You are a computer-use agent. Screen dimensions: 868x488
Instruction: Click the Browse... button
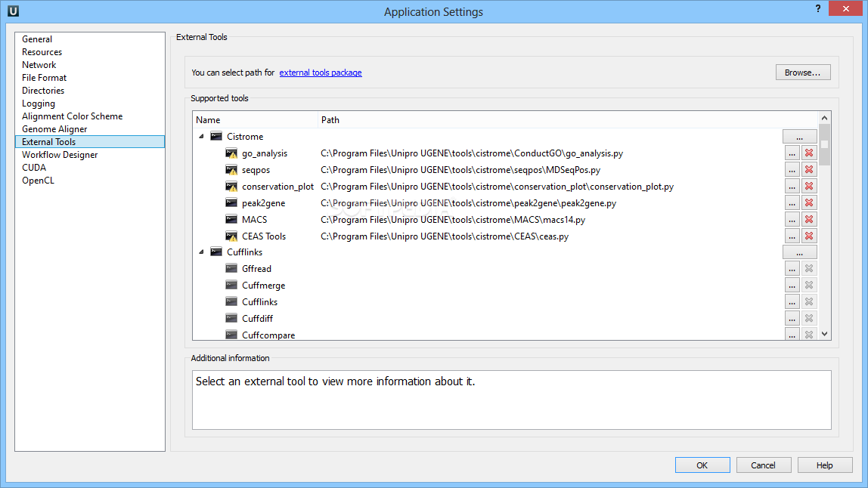click(803, 73)
